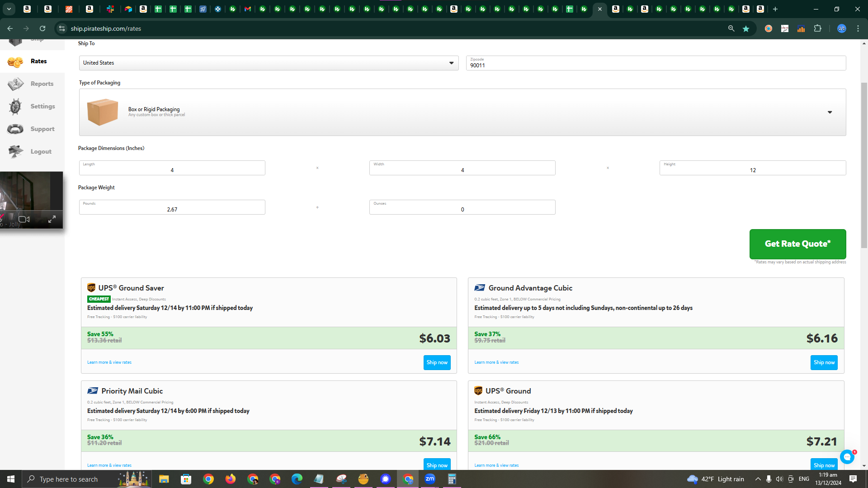
Task: Learn more about Ground Advantage Cubic rates
Action: pyautogui.click(x=496, y=362)
